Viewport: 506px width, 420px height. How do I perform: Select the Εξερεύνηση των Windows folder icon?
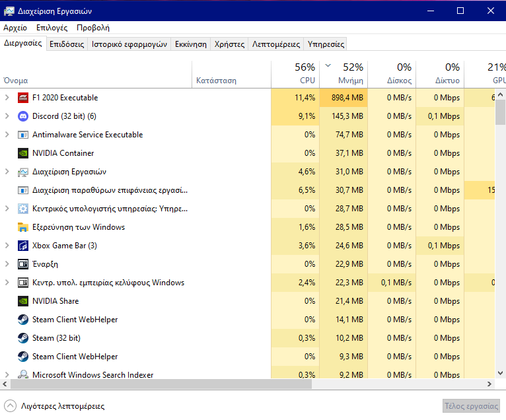point(22,227)
